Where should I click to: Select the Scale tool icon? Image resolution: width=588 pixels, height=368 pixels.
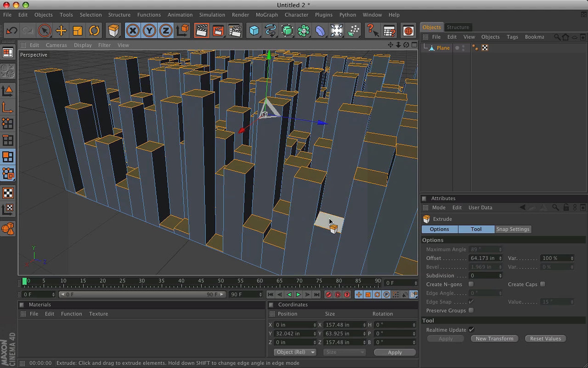[78, 31]
